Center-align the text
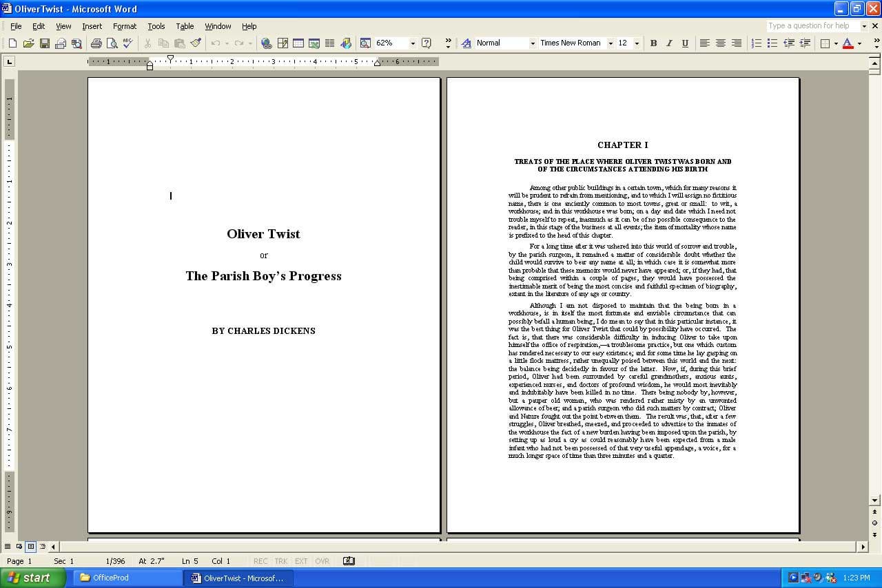 [x=720, y=43]
